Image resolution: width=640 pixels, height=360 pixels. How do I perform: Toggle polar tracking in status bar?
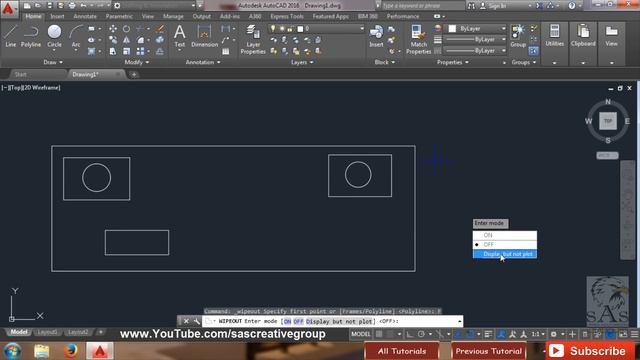[x=421, y=334]
